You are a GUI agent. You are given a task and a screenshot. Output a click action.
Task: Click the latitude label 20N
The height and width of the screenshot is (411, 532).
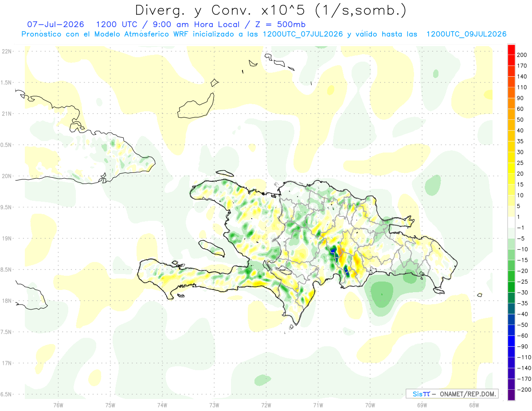coord(7,176)
